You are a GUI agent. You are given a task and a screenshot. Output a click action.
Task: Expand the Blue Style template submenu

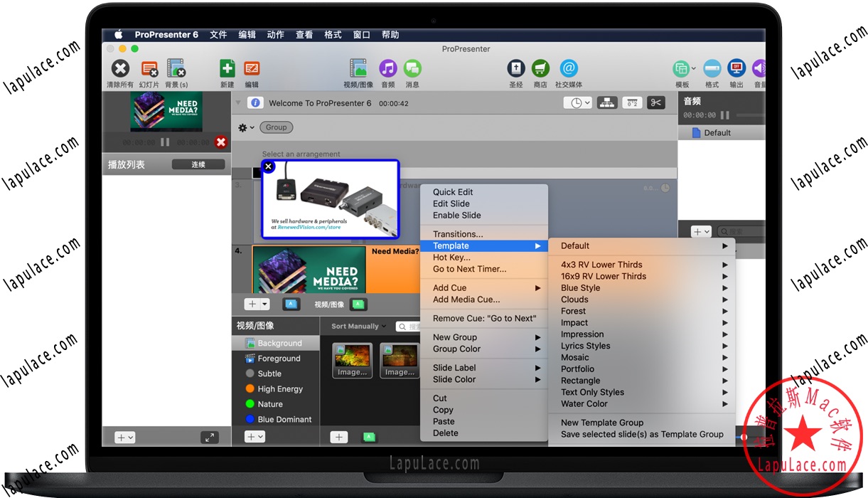580,288
